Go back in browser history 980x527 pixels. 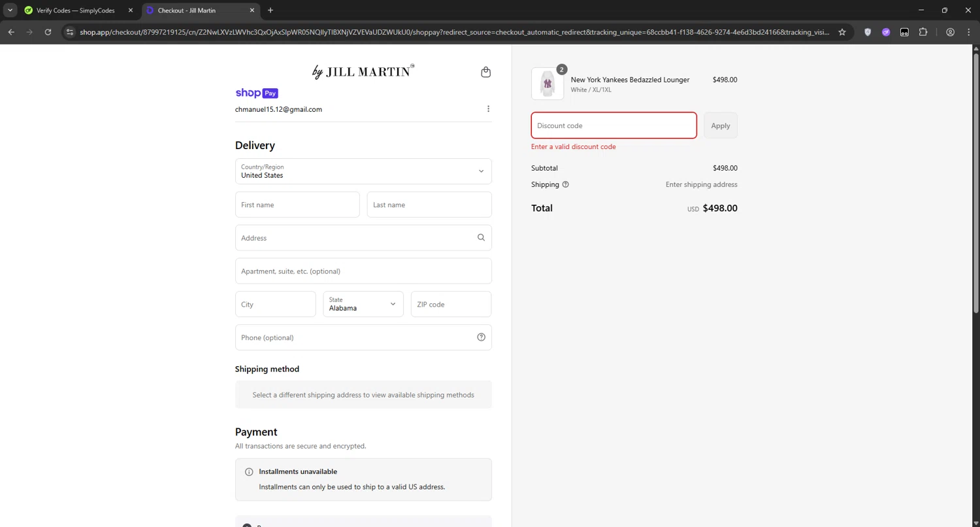click(x=11, y=32)
